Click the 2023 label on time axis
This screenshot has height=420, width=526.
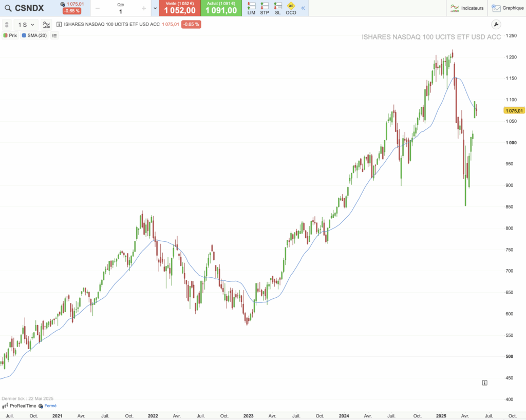248,416
